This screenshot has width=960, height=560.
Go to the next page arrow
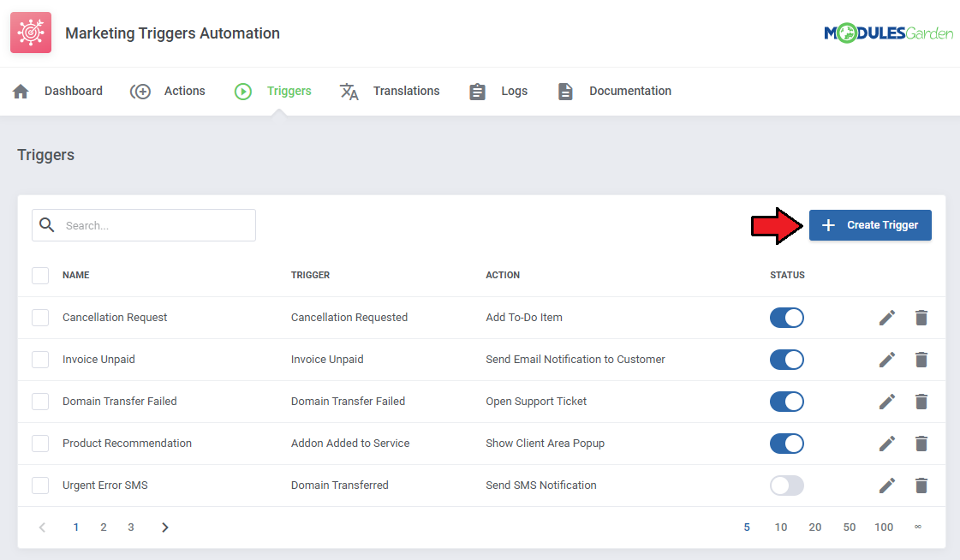point(164,527)
